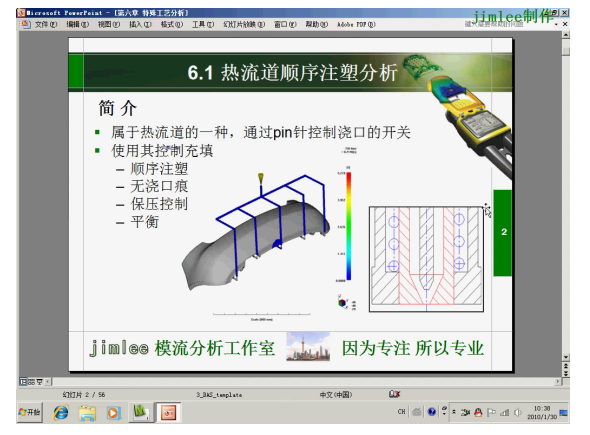Launch Windows Media Player taskbar icon

(x=113, y=413)
